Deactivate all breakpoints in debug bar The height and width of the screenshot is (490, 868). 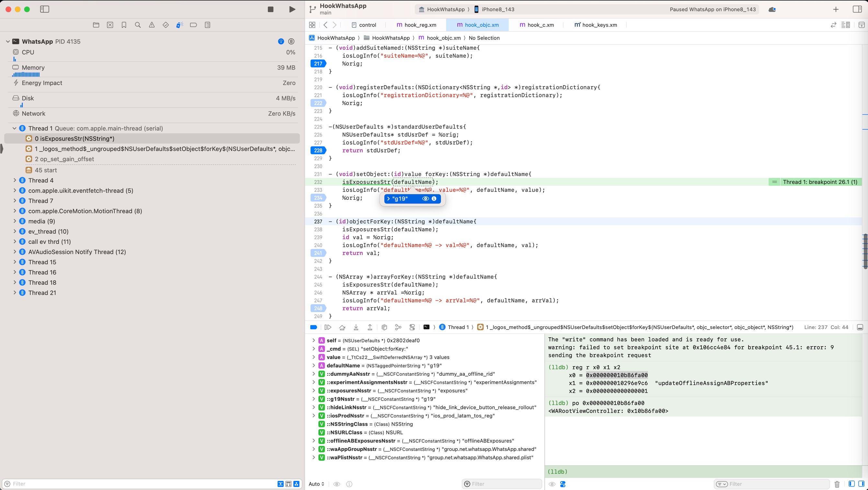[x=314, y=327]
